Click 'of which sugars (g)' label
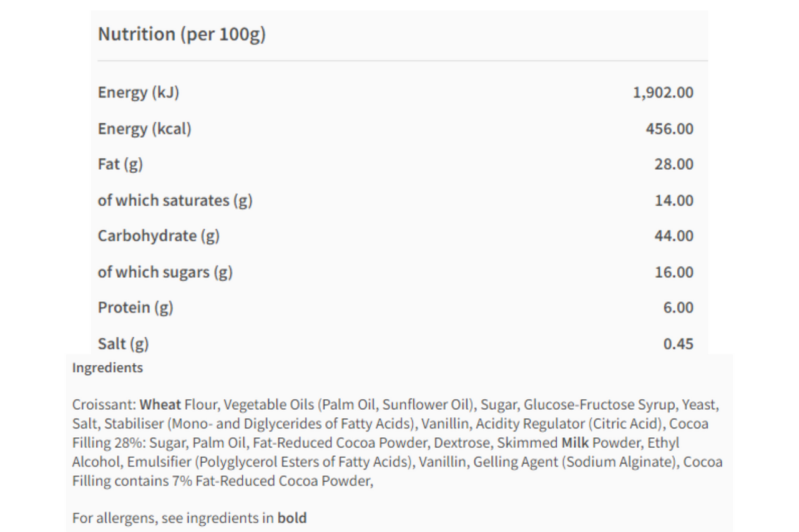This screenshot has width=799, height=532. pyautogui.click(x=165, y=273)
